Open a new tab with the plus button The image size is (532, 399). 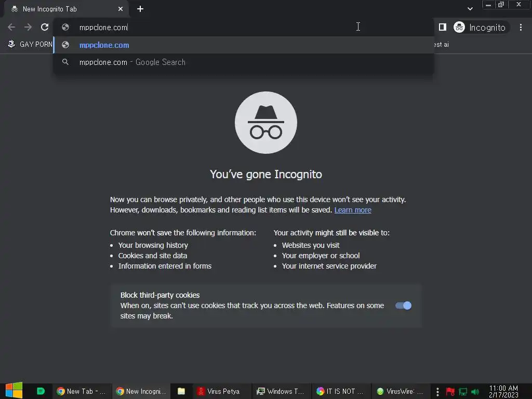click(x=140, y=9)
